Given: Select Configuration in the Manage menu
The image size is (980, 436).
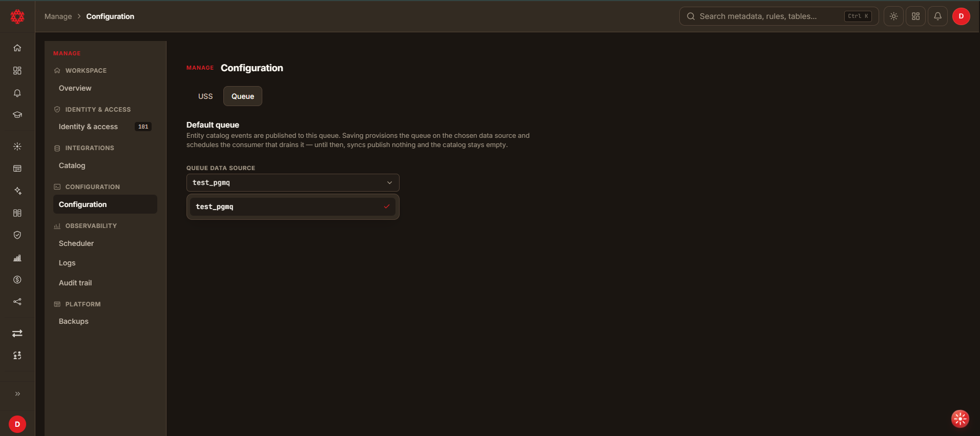Looking at the screenshot, I should pos(105,204).
